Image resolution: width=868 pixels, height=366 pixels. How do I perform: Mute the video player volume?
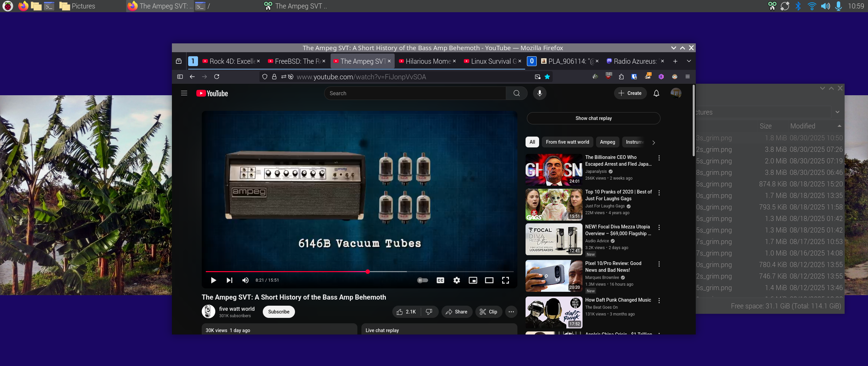(x=245, y=280)
